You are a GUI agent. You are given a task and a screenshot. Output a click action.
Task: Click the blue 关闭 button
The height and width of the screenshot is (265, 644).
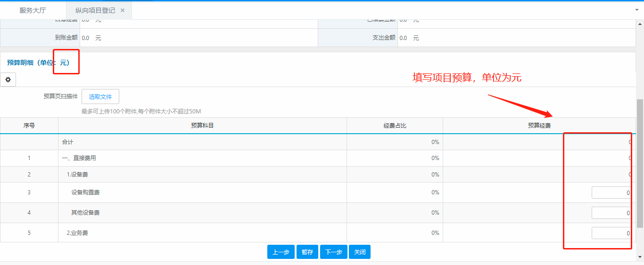360,252
